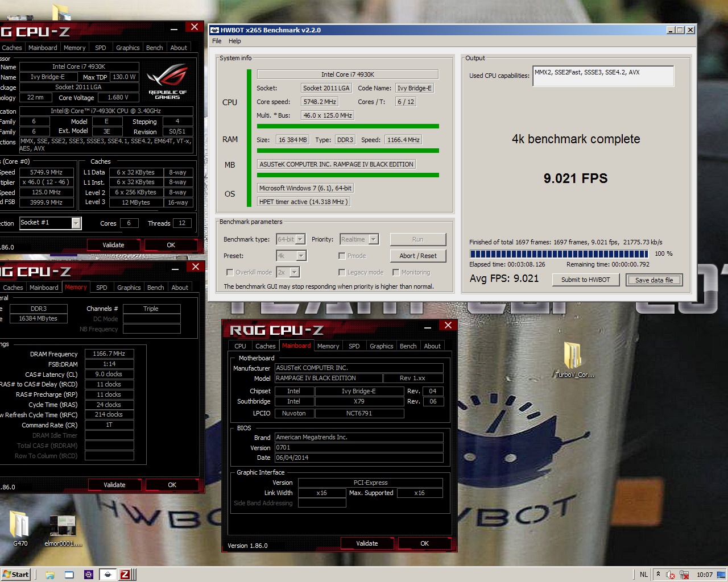Click the DRAM Frequency 1166.7 MHz value

pos(109,354)
